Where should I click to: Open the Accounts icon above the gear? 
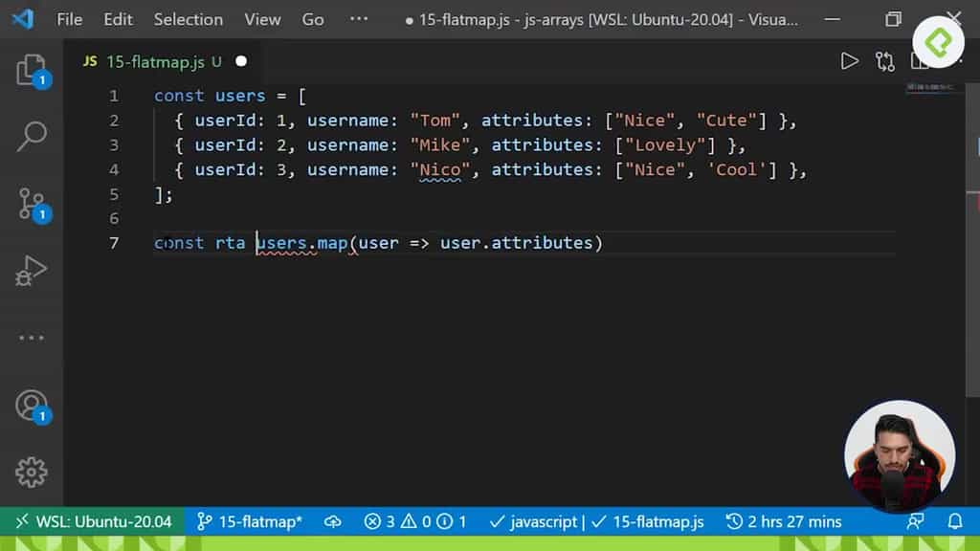[x=32, y=405]
